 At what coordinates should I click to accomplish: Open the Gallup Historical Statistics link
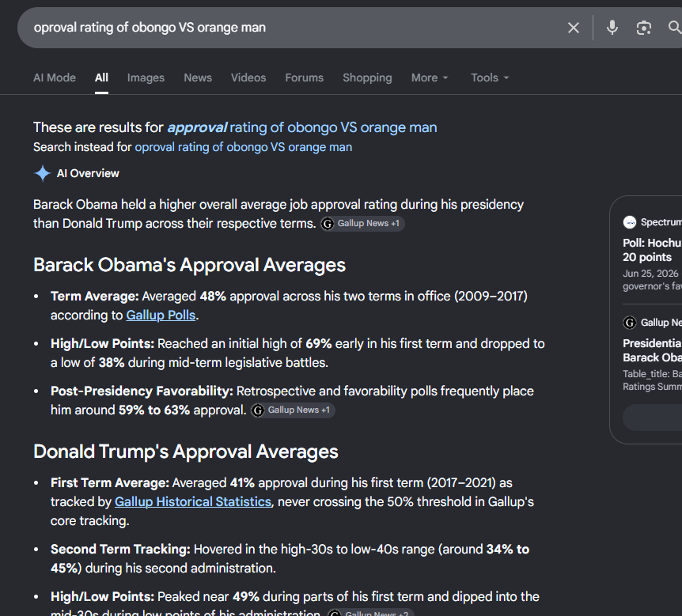(193, 501)
